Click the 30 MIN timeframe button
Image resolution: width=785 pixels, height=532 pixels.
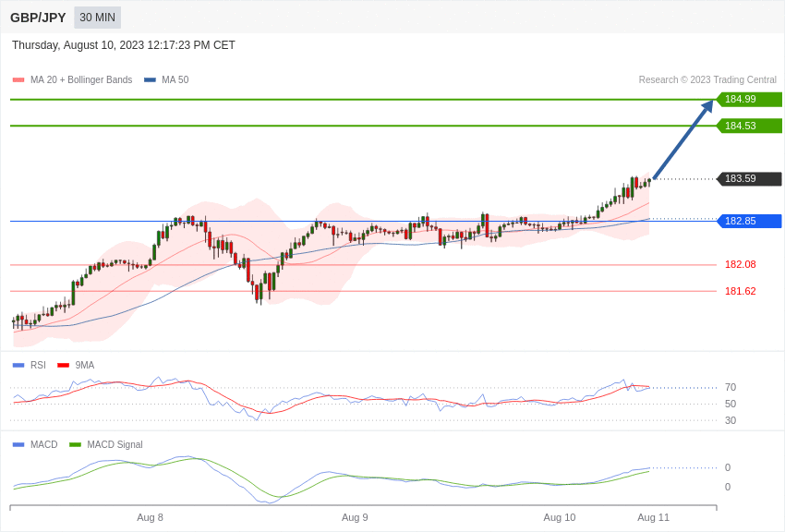point(97,18)
